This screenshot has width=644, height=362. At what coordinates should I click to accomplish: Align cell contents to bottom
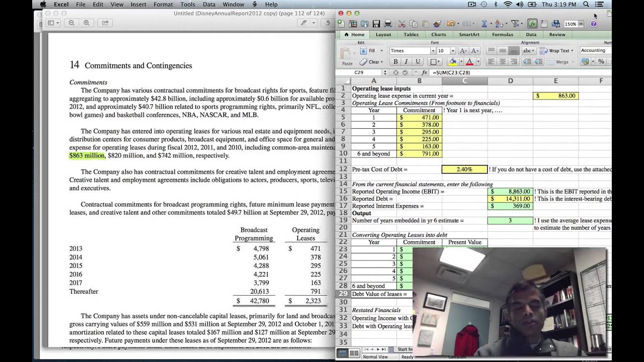514,50
